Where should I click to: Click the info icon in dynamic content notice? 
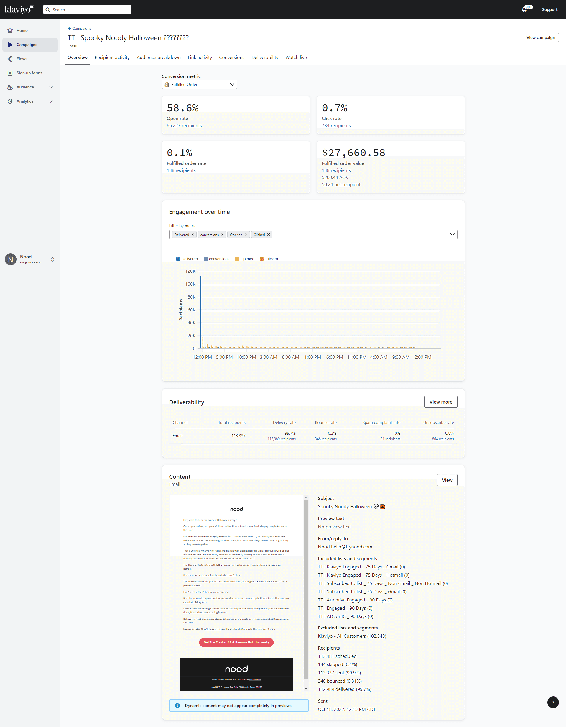(x=177, y=706)
